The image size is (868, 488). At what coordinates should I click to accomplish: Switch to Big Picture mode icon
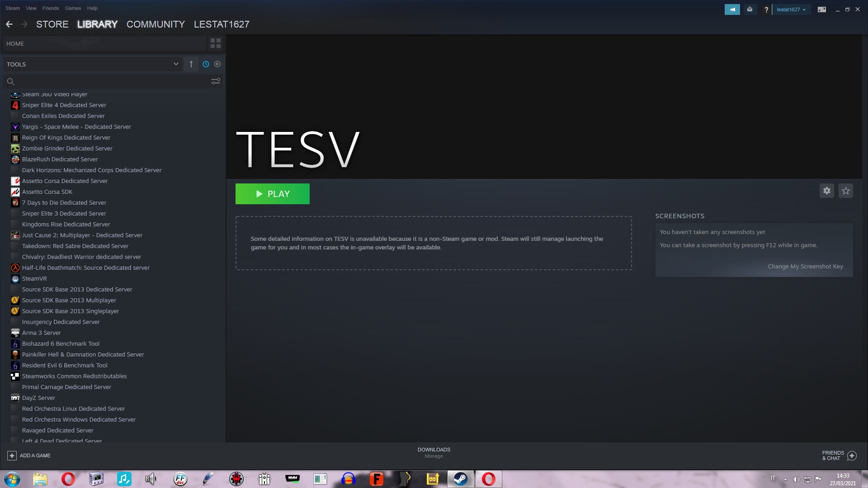[822, 9]
